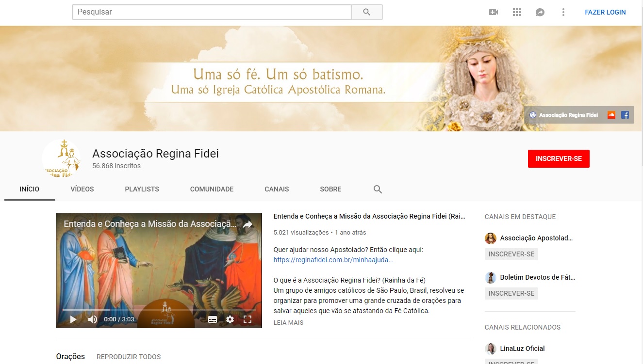643x364 pixels.
Task: Open the reginafidei.com.br/minhaajuda link
Action: (x=333, y=260)
